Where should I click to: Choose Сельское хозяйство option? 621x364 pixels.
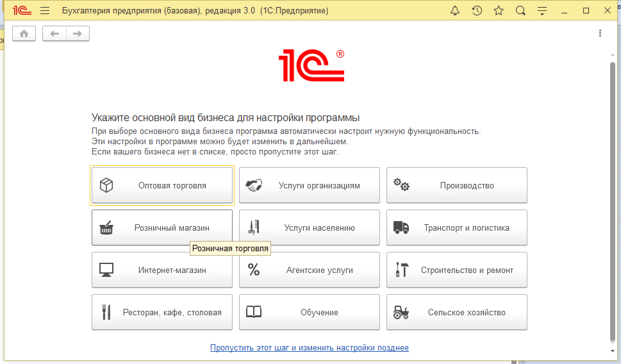click(457, 313)
